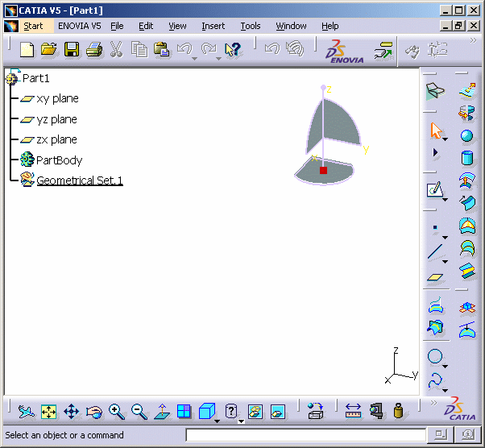
Task: Click the Print icon
Action: (93, 50)
